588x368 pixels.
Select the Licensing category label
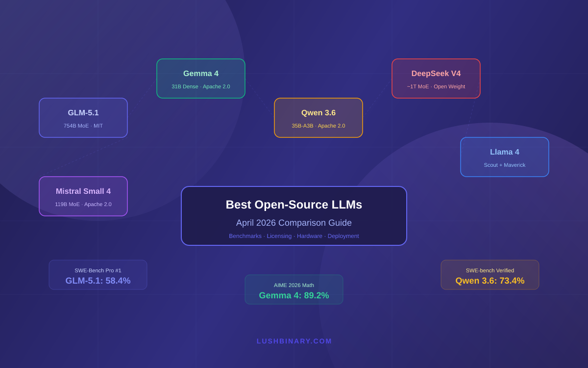click(279, 236)
